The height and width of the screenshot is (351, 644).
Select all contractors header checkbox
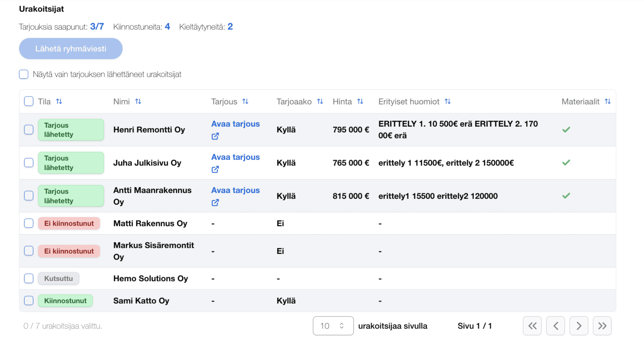click(29, 101)
